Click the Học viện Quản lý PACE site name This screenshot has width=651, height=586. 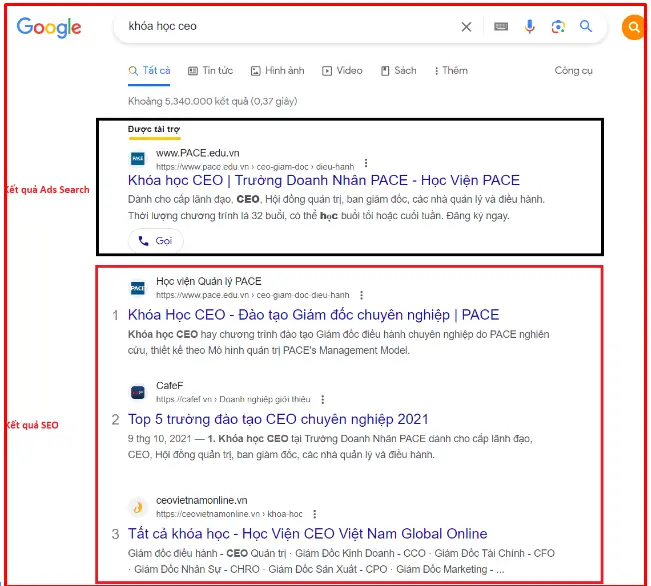pyautogui.click(x=209, y=281)
